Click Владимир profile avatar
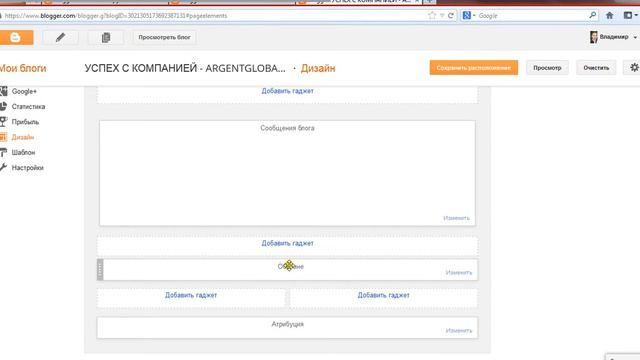 [593, 37]
